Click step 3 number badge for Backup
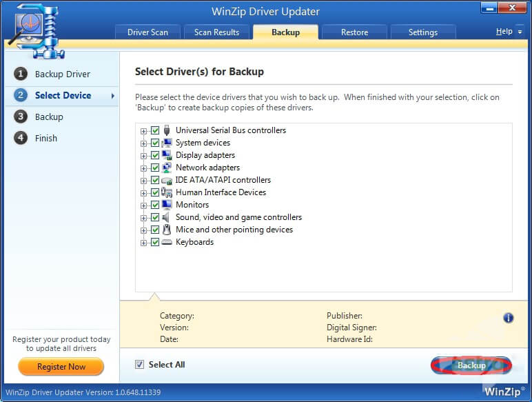 (21, 117)
